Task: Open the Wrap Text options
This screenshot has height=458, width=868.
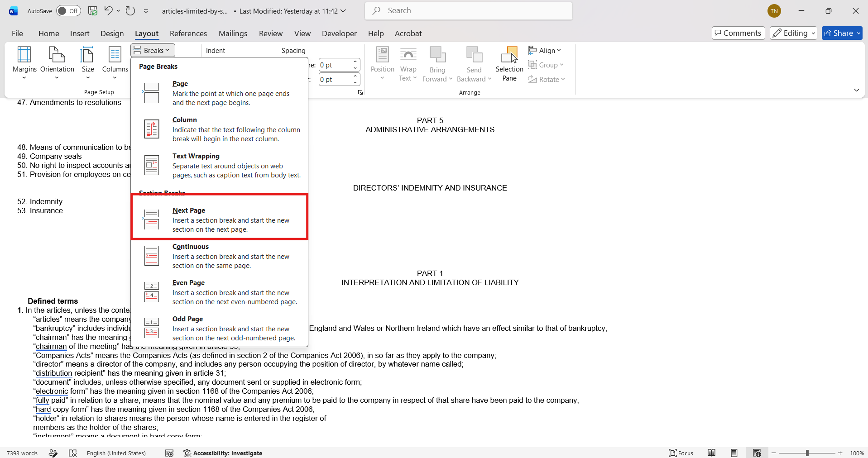Action: click(408, 63)
